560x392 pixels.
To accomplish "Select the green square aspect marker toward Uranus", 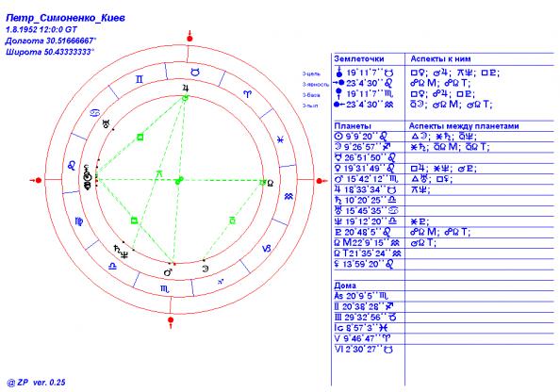I will click(140, 137).
